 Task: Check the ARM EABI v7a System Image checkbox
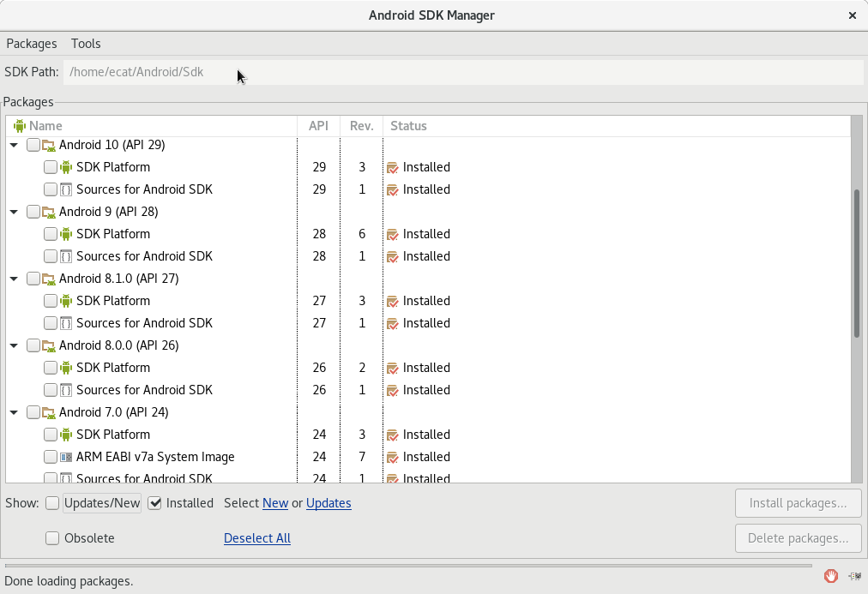point(51,457)
